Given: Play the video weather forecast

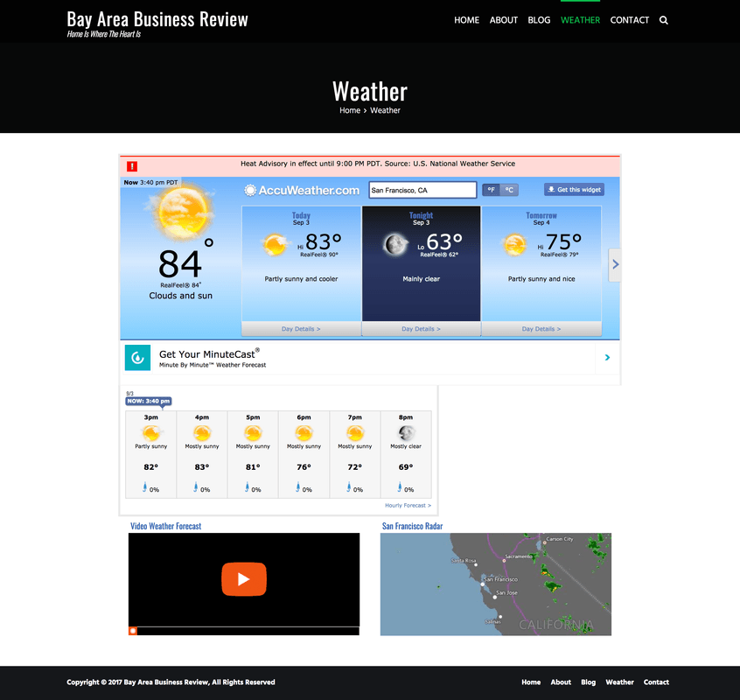Looking at the screenshot, I should (x=244, y=578).
